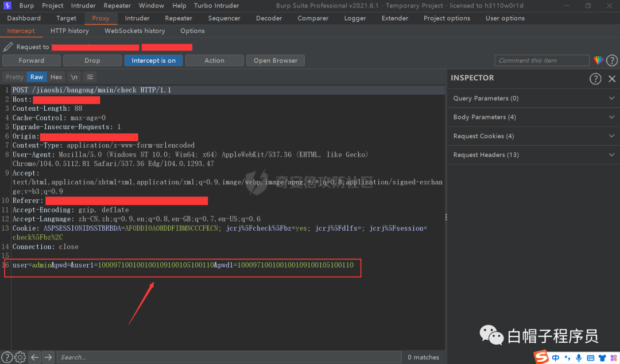Switch to the Comparer tab

313,18
